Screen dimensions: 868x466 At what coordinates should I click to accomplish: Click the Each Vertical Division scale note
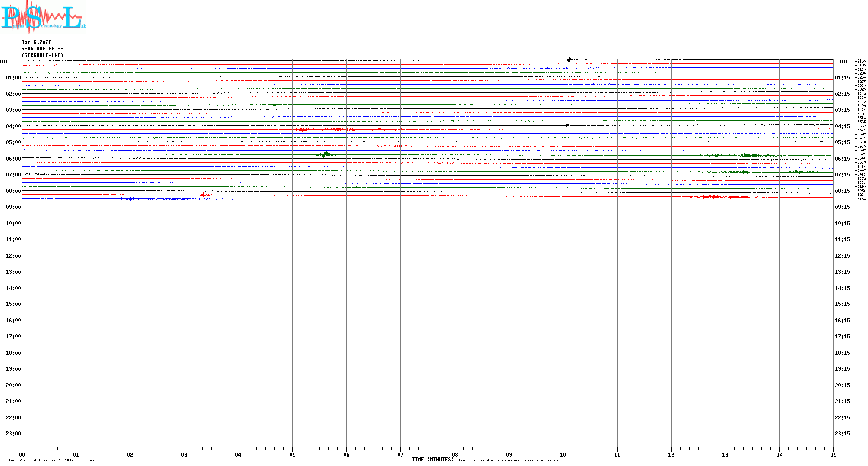(55, 460)
